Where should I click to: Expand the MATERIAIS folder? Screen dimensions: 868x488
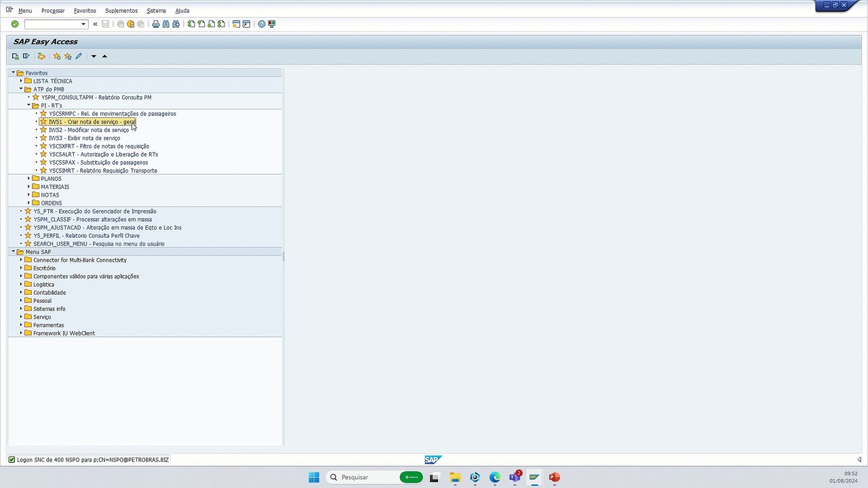point(28,186)
